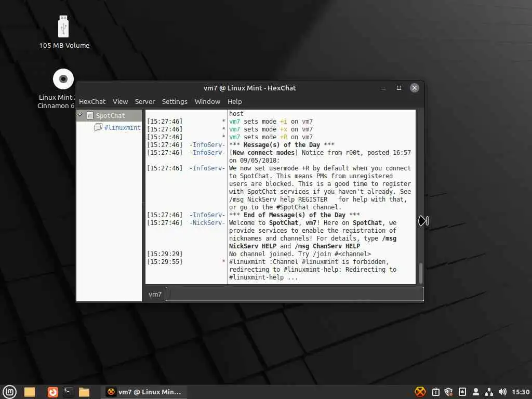Image resolution: width=532 pixels, height=399 pixels.
Task: Open the Linux Mint start menu
Action: [x=9, y=392]
